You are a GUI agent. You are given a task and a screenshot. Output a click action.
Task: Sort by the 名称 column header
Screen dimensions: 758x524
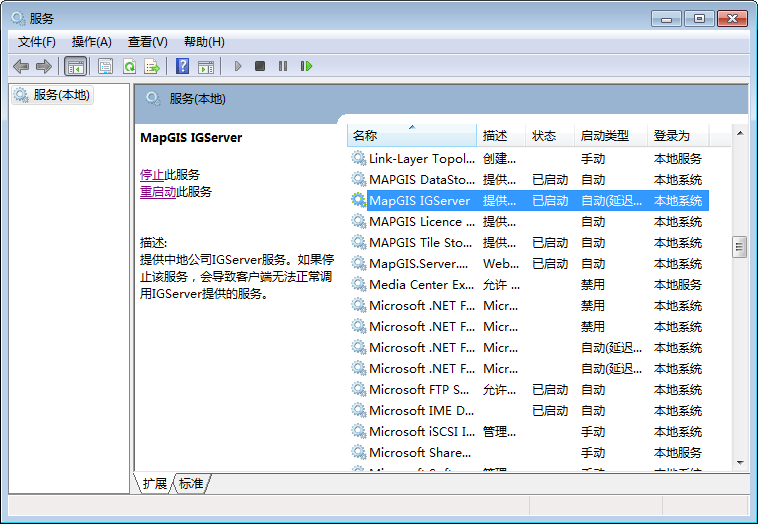point(412,135)
